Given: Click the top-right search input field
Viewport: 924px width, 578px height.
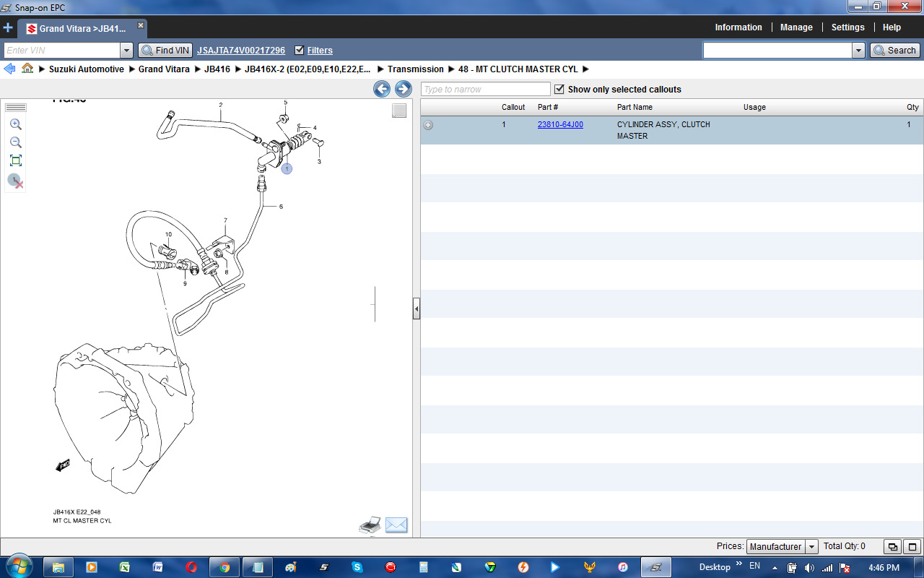Looking at the screenshot, I should click(x=777, y=51).
